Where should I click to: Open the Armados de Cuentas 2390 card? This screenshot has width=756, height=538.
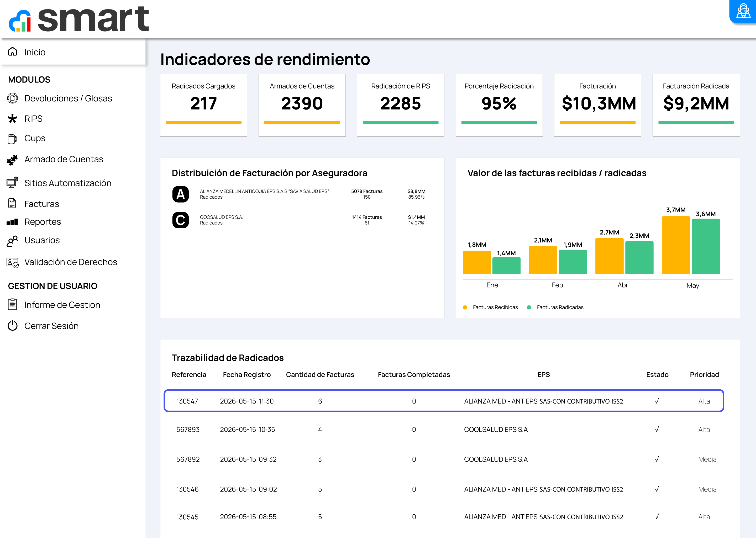pos(302,105)
